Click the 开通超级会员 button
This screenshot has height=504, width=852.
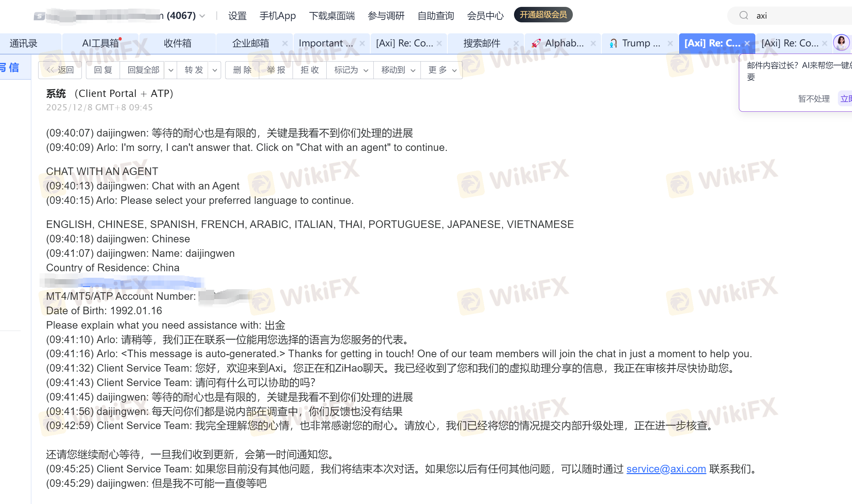(x=543, y=15)
